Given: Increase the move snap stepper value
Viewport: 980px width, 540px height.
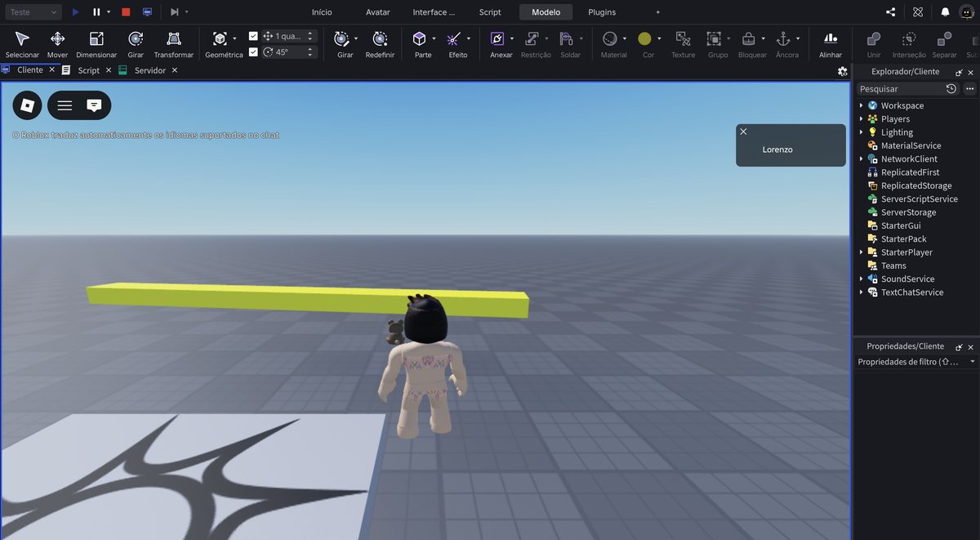Looking at the screenshot, I should click(x=310, y=33).
